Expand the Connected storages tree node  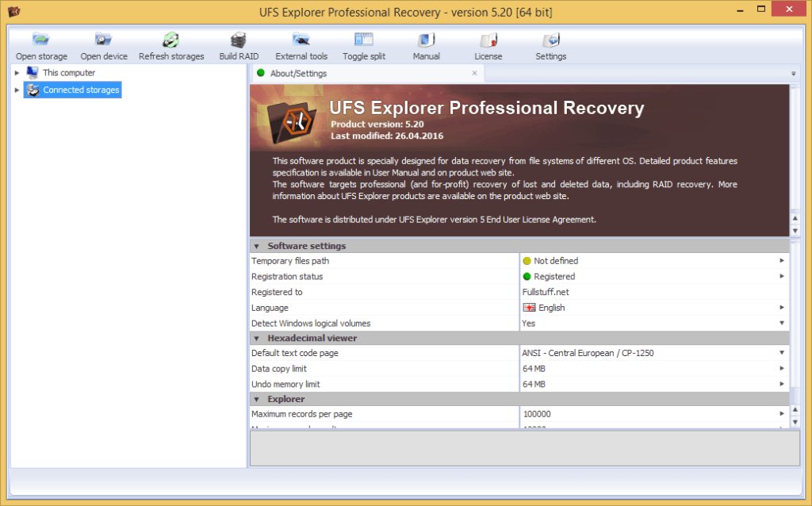pos(17,90)
